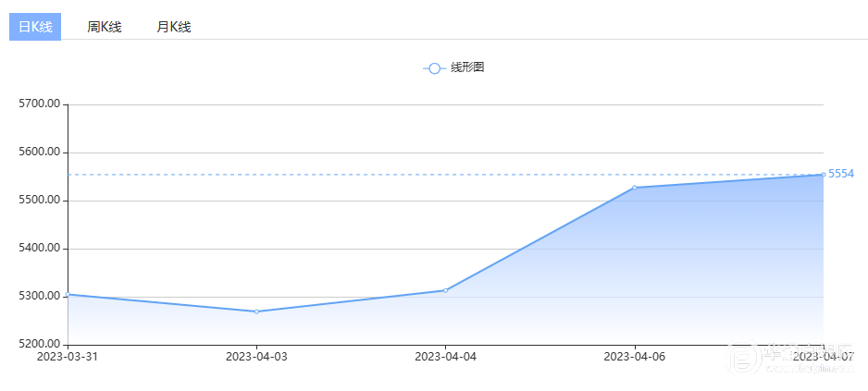Switch to the 日K线 tab

[35, 27]
